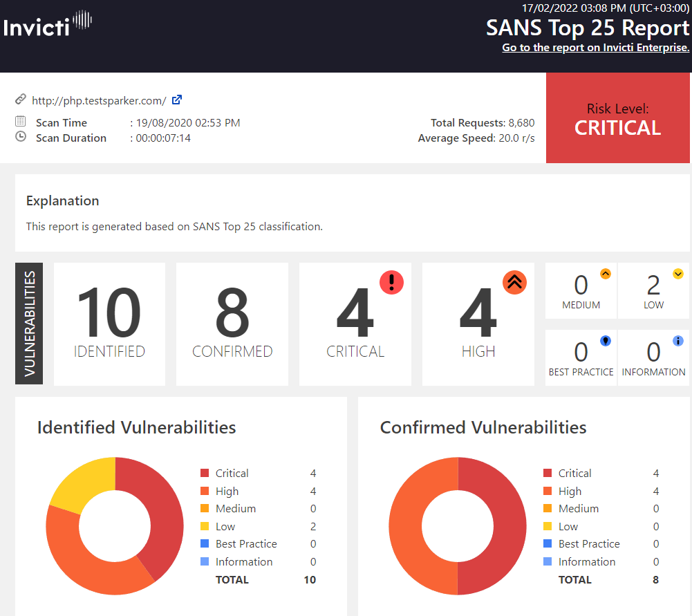Viewport: 692px width, 616px height.
Task: Click the Low swatch in Identified legend
Action: coord(205,526)
